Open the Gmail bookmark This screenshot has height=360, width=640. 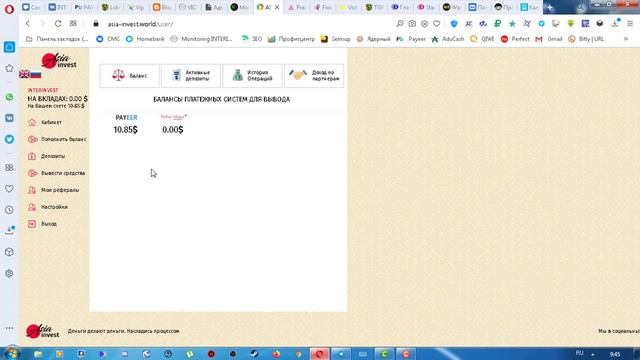[x=549, y=39]
